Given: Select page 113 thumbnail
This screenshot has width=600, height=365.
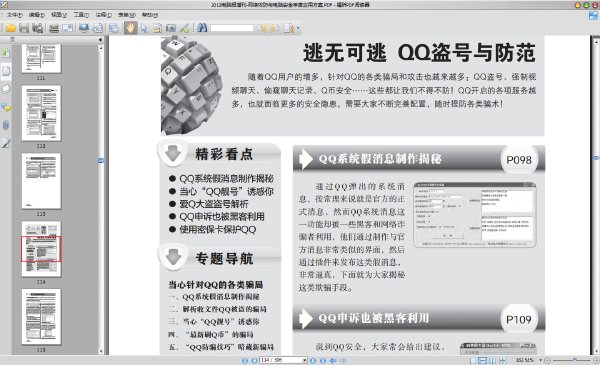Looking at the screenshot, I should [41, 181].
